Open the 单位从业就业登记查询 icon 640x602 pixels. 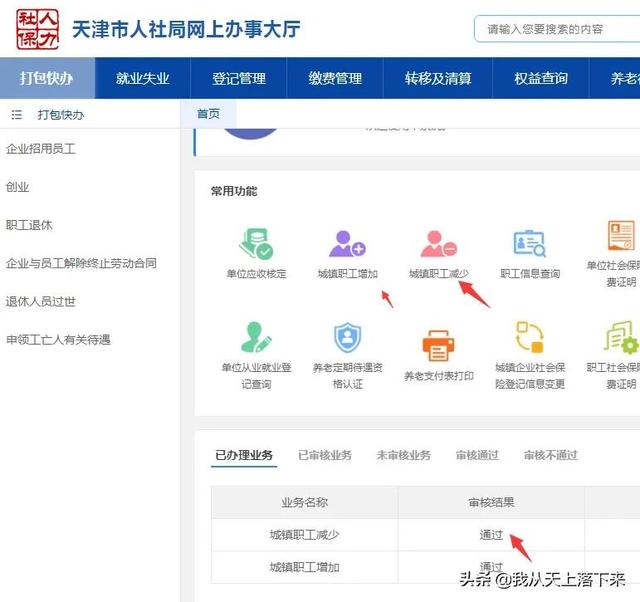(x=256, y=337)
